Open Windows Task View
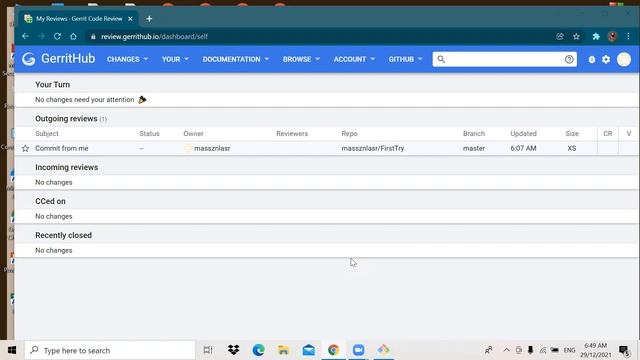Image resolution: width=640 pixels, height=360 pixels. click(208, 350)
